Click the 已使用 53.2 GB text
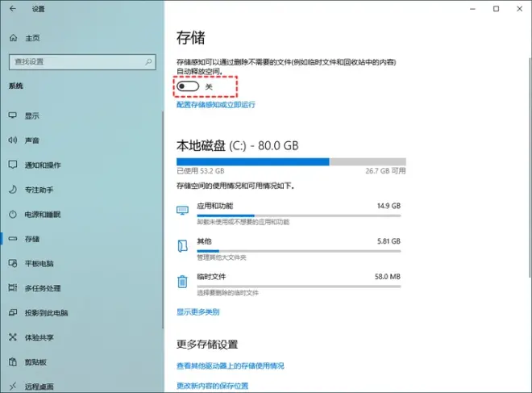The height and width of the screenshot is (393, 532). [200, 170]
